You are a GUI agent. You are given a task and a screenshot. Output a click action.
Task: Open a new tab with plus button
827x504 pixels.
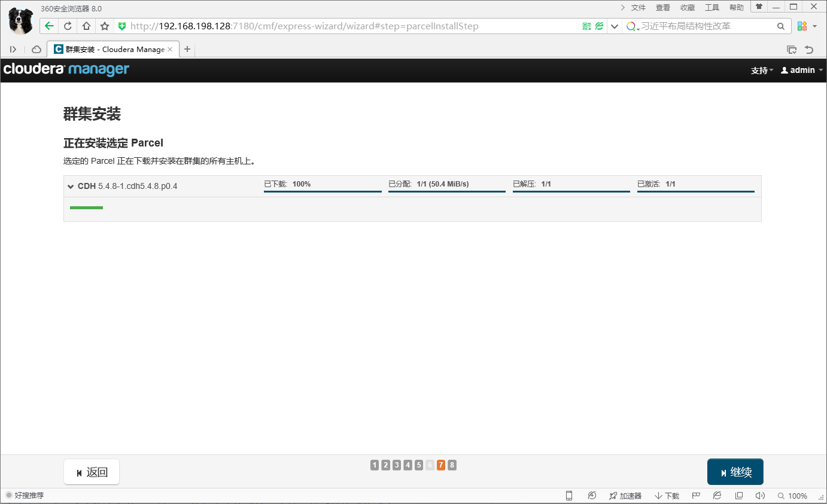tap(187, 49)
